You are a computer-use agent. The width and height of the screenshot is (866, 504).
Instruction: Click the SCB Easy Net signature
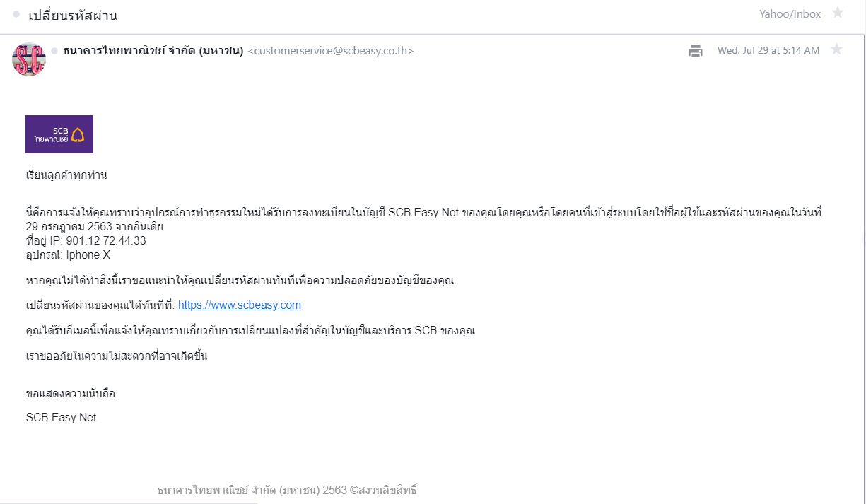click(61, 418)
